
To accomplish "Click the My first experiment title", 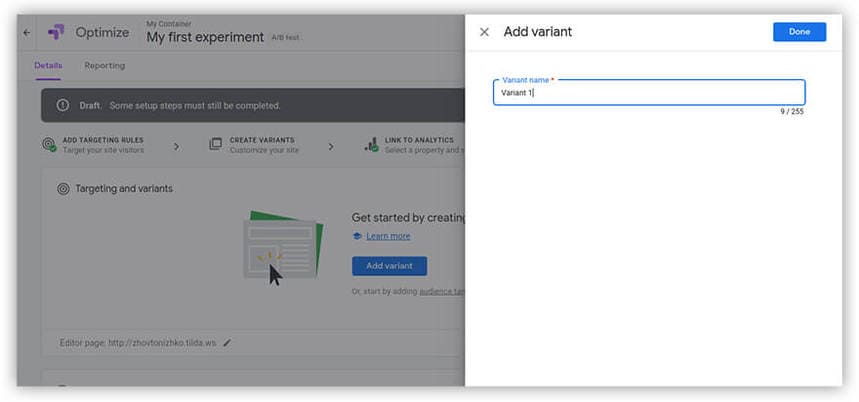I will click(x=205, y=38).
